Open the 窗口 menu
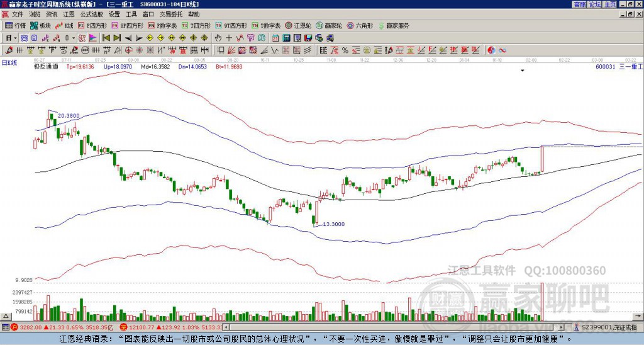Image resolution: width=644 pixels, height=345 pixels. 148,14
